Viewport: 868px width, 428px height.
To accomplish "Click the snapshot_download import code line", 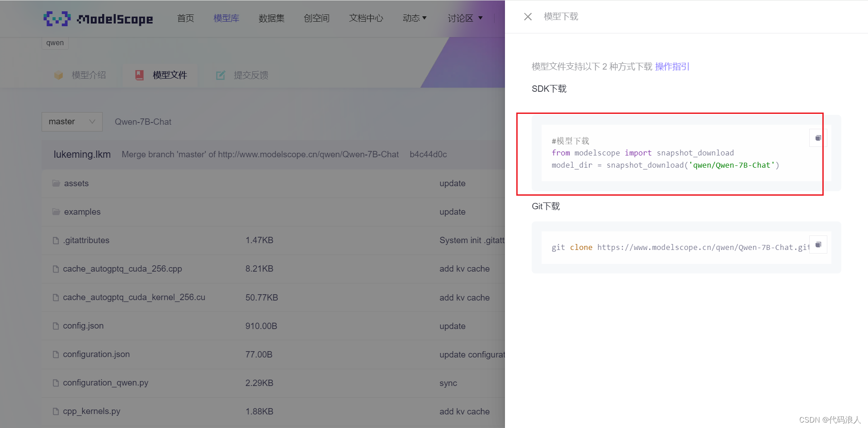I will [642, 153].
